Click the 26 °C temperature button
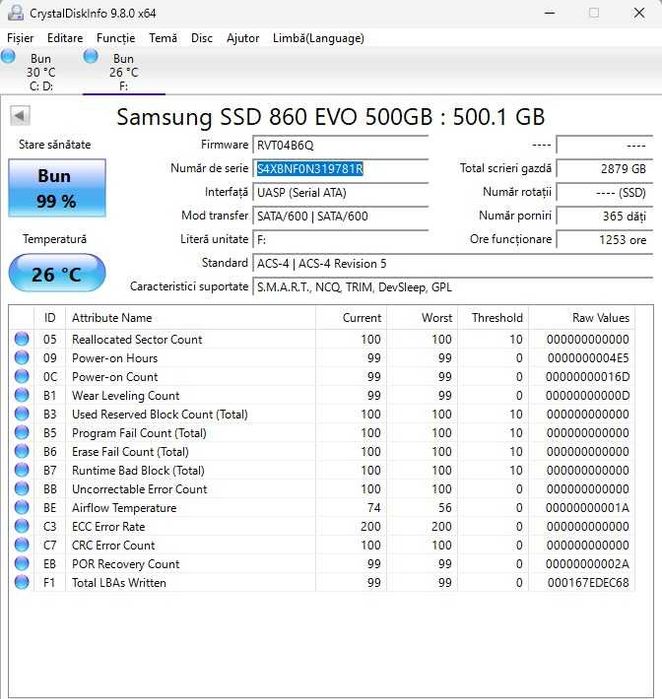Image resolution: width=662 pixels, height=699 pixels. coord(57,273)
